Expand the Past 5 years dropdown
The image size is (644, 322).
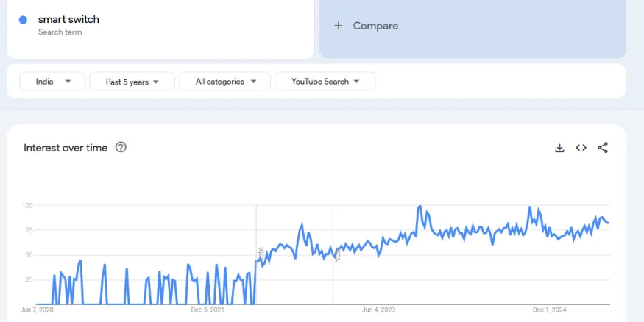(132, 82)
